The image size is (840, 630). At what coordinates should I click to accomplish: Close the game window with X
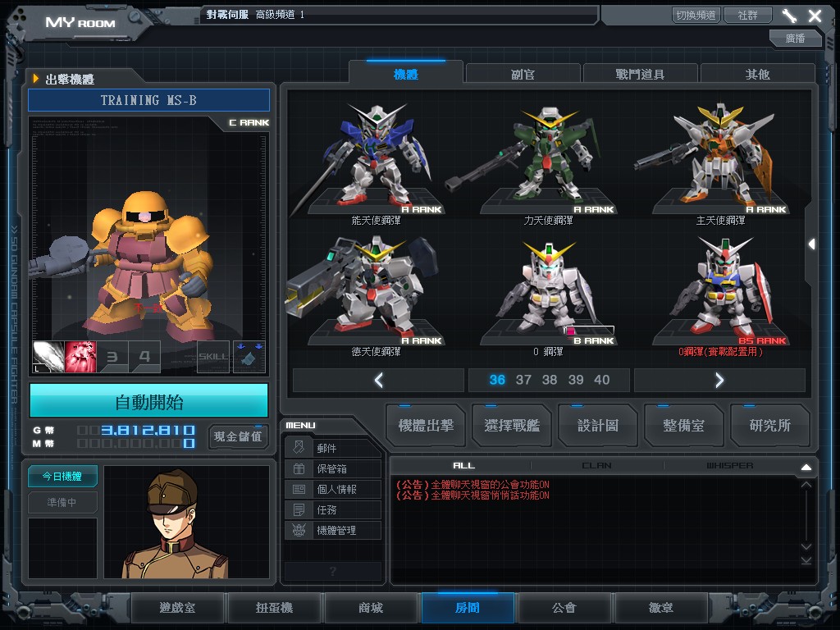coord(815,16)
